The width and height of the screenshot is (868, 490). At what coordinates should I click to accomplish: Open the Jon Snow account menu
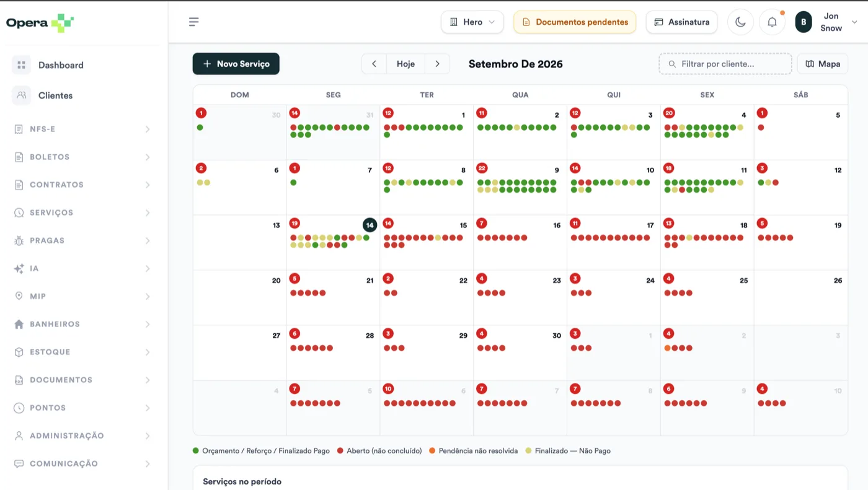click(826, 22)
